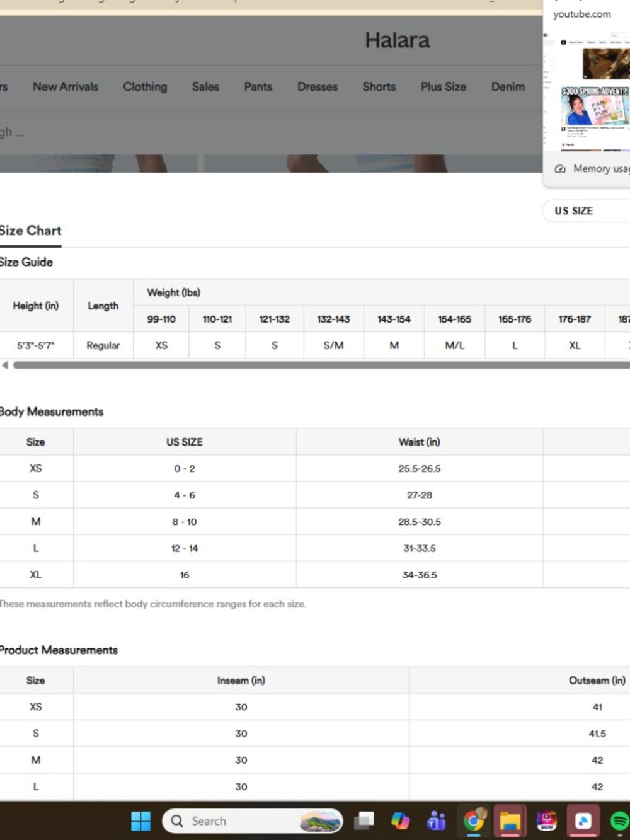
Task: Click the '132-143' weight column
Action: (333, 319)
